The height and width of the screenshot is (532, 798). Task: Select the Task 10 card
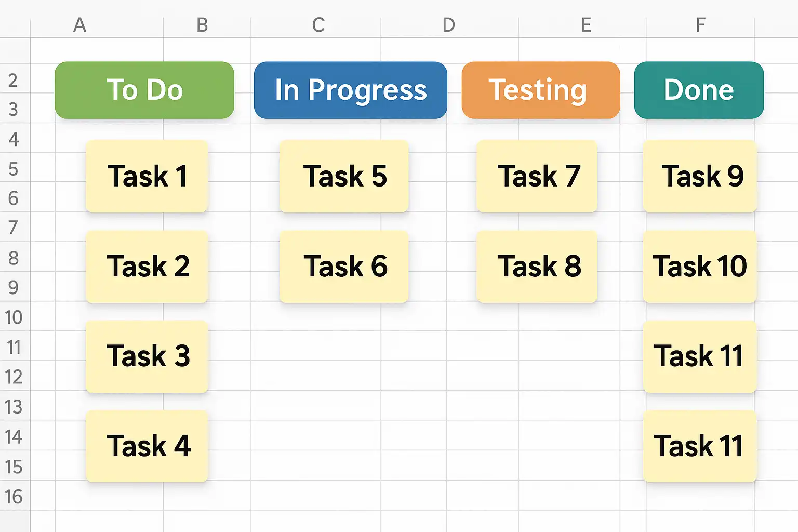coord(700,267)
